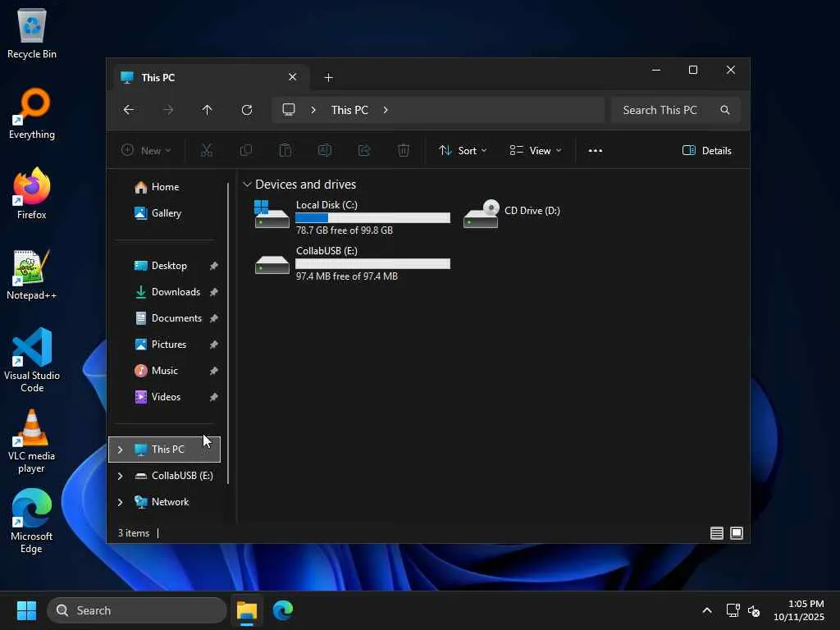Screen dimensions: 840x630
Task: Expand CollabUSB (E:) in navigation tree
Action: (120, 476)
